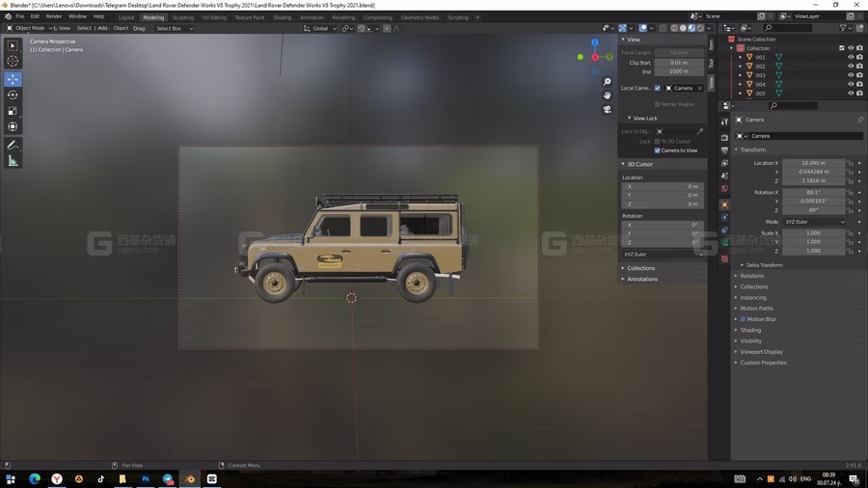868x488 pixels.
Task: Open the rotation Mode XYZ Euler dropdown in properties
Action: coord(814,222)
